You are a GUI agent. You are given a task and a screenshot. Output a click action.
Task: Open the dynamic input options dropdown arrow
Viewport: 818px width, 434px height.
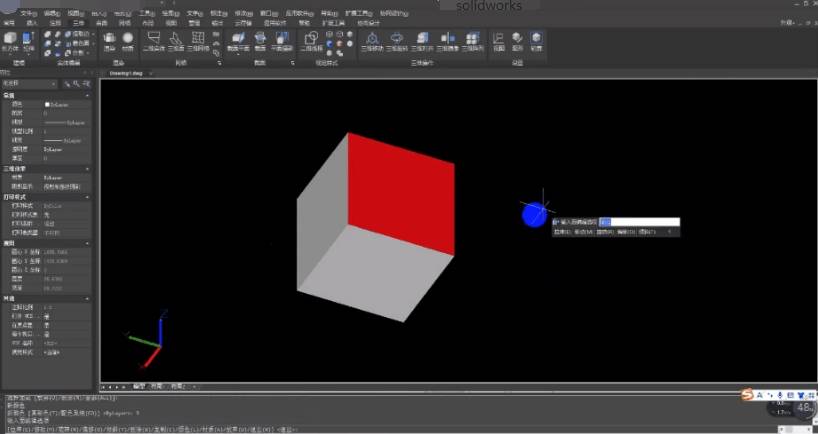tap(669, 232)
